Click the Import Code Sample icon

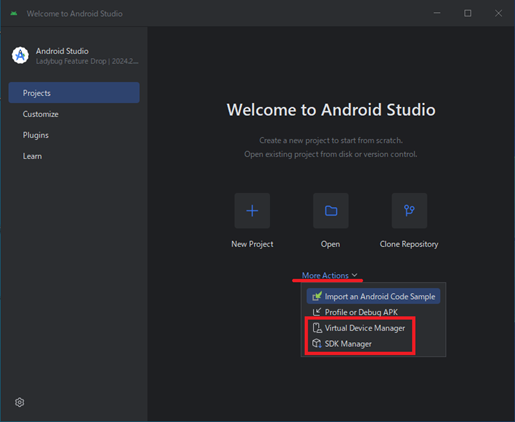317,296
